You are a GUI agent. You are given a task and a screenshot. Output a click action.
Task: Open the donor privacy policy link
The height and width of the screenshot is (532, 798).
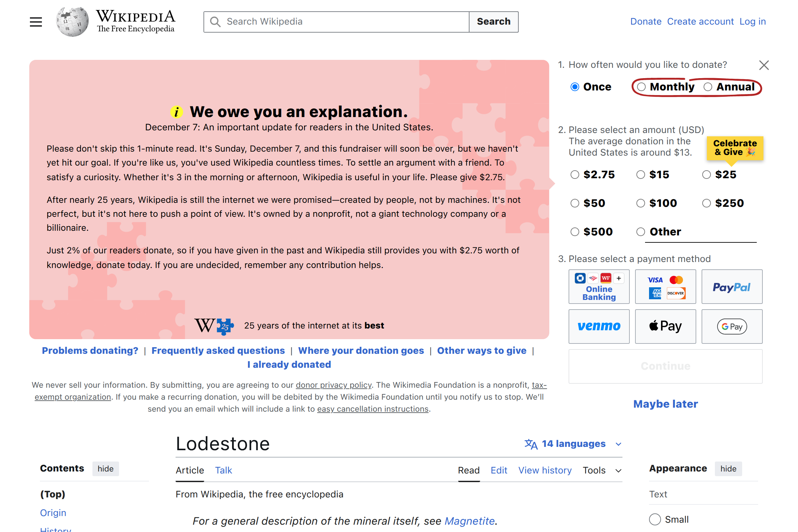(333, 385)
